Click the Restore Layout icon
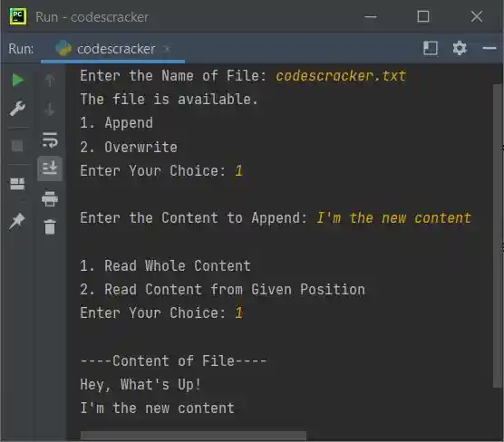This screenshot has width=504, height=442. pos(17,184)
